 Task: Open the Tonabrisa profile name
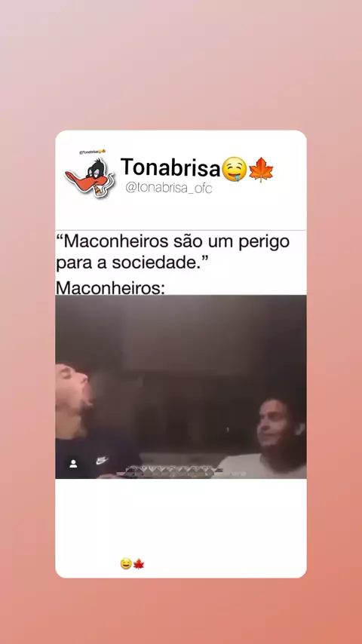tap(170, 167)
